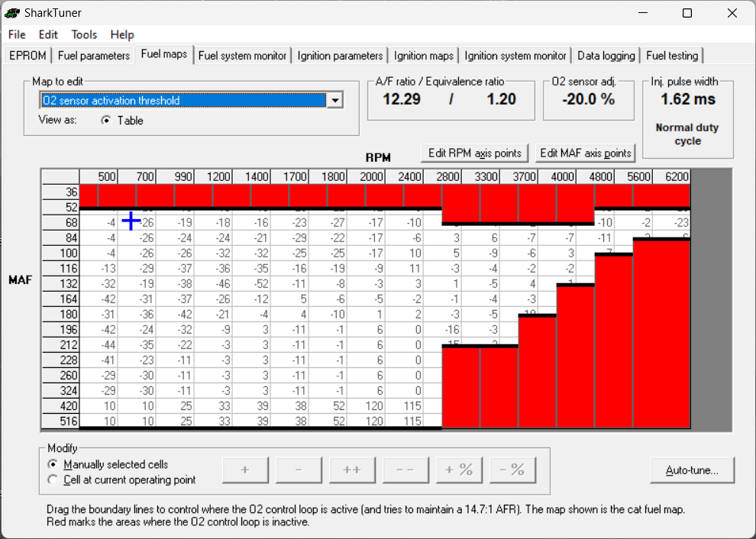756x539 pixels.
Task: Open the Auto-tune dialog
Action: click(x=692, y=470)
